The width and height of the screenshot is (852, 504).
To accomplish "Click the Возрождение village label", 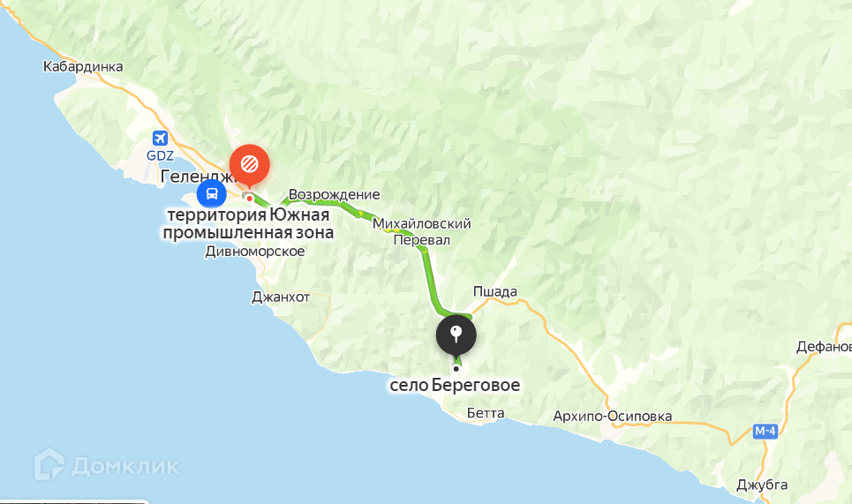I will (x=334, y=194).
